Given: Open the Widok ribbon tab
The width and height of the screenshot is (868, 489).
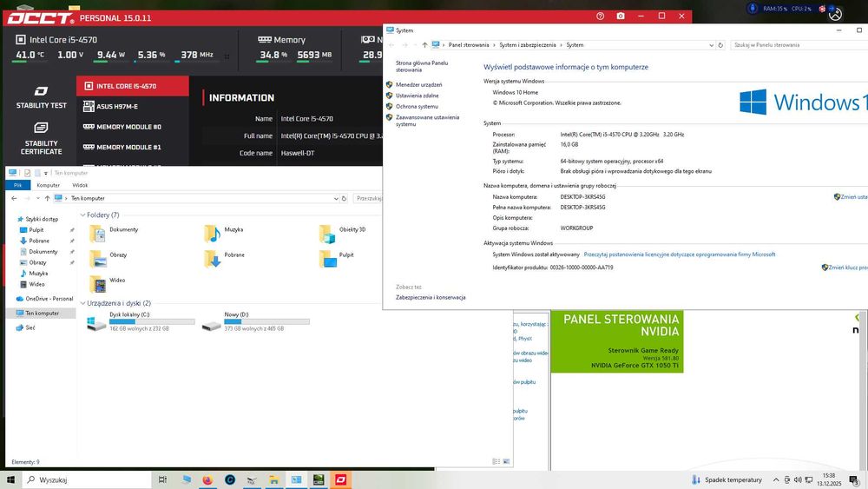Looking at the screenshot, I should point(80,185).
